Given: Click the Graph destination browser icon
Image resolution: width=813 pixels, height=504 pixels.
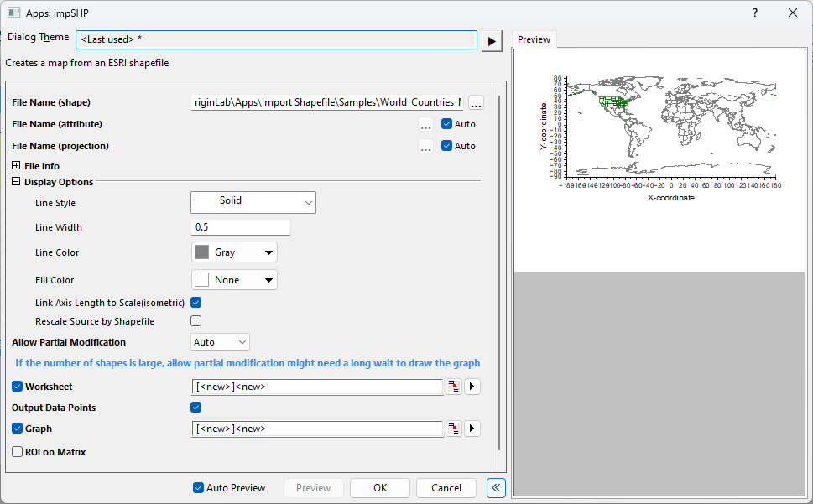Looking at the screenshot, I should pyautogui.click(x=454, y=429).
